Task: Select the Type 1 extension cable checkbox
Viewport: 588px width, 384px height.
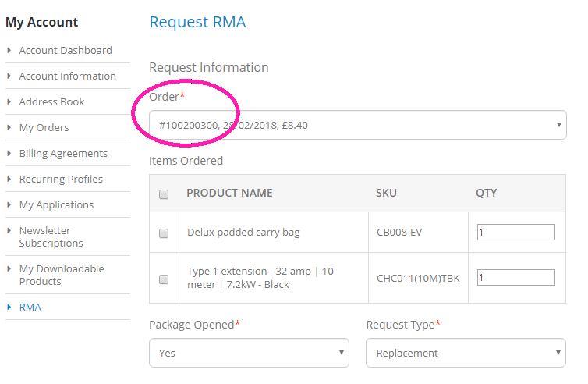Action: click(164, 279)
